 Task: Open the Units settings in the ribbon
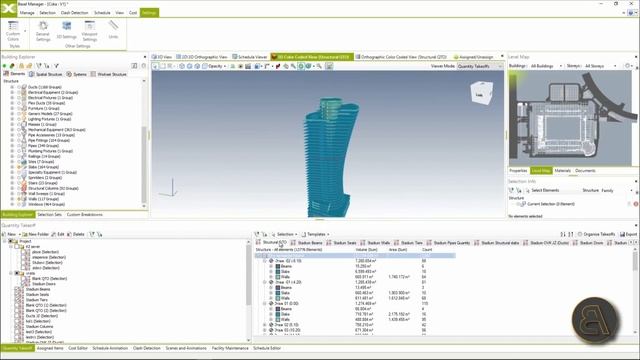tap(113, 30)
